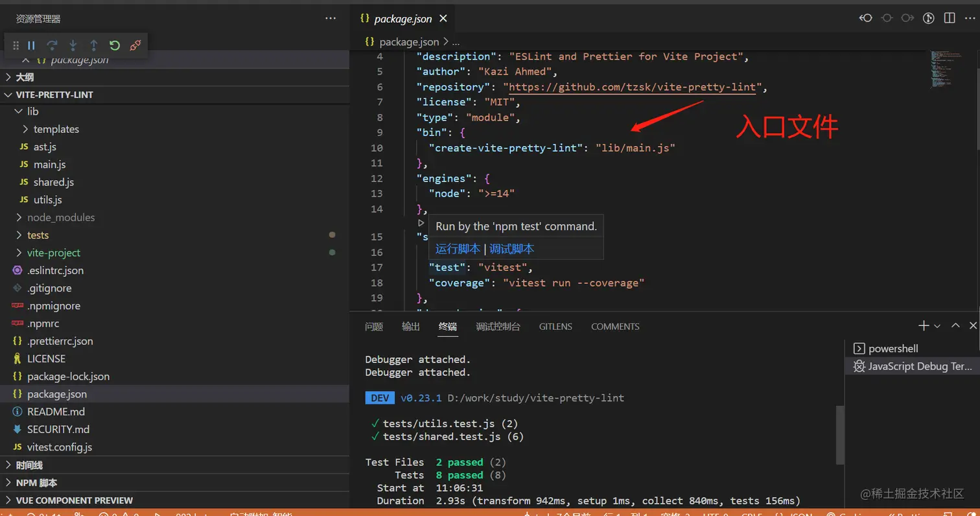Switch to the 输出 output tab

click(411, 327)
